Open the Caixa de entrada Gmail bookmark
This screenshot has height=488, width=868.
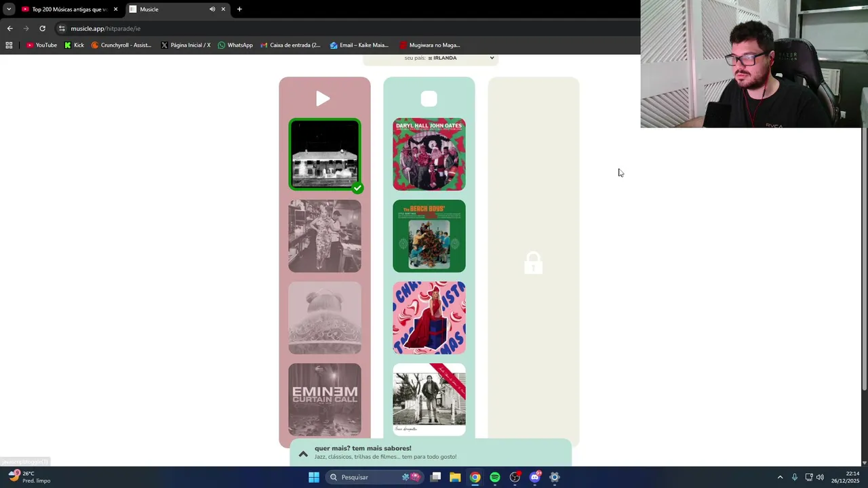291,45
